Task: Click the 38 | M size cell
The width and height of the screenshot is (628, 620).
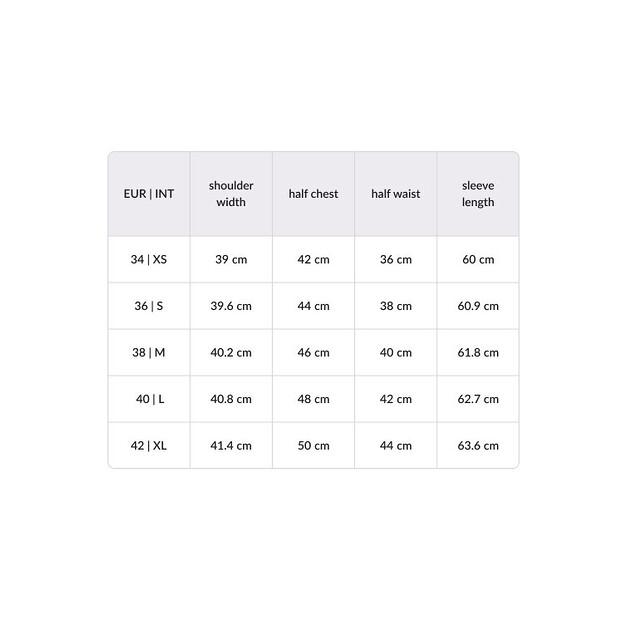Action: coord(149,352)
